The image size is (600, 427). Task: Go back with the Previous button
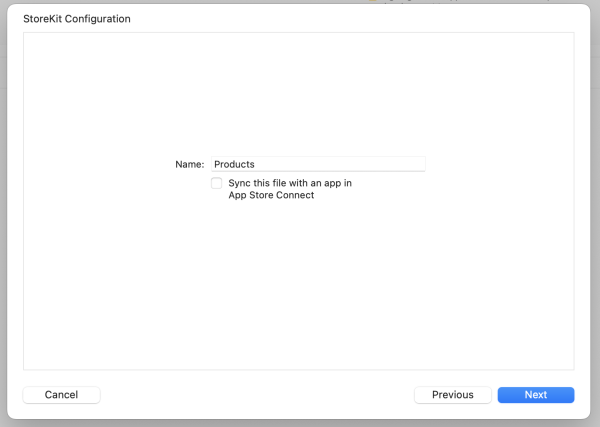(x=452, y=395)
